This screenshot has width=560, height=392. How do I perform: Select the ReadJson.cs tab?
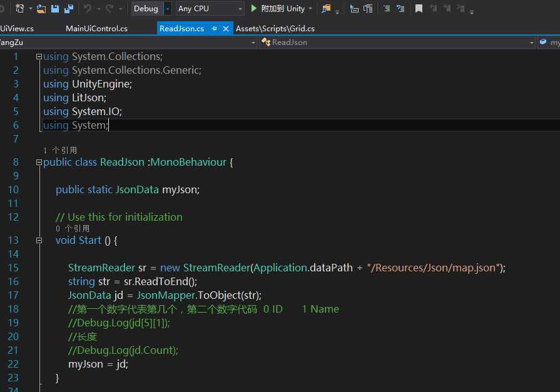coord(182,29)
